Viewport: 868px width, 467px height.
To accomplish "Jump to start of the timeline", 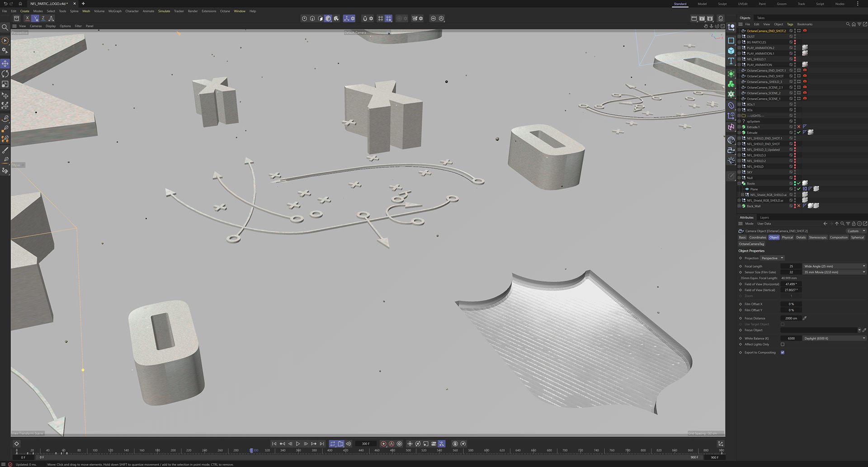I will point(274,444).
